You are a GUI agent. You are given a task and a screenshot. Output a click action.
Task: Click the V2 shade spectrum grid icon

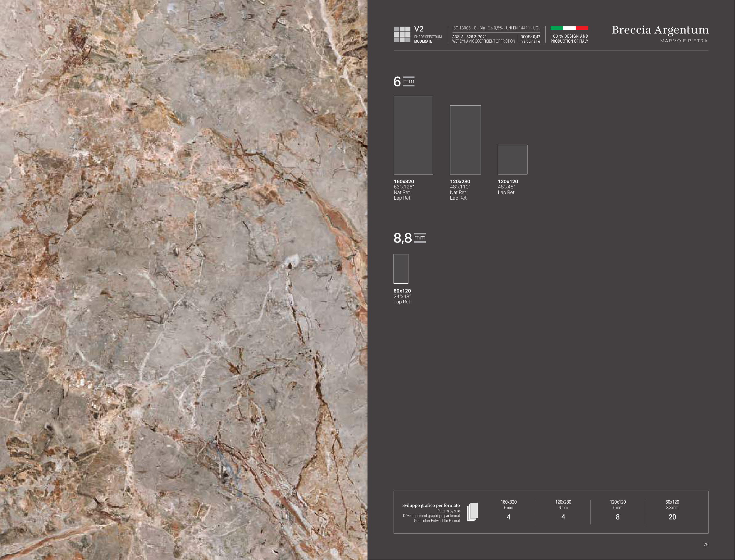[x=402, y=34]
